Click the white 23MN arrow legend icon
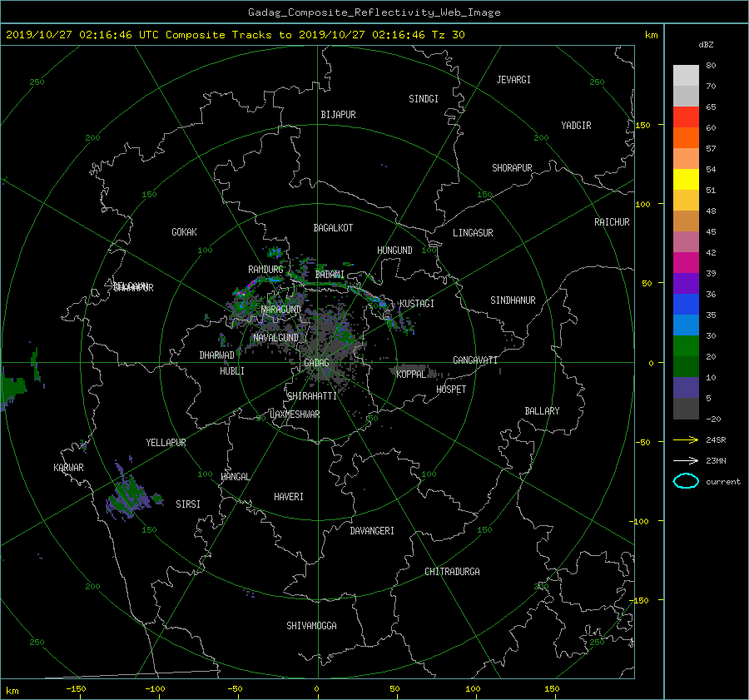749x700 pixels. [686, 461]
